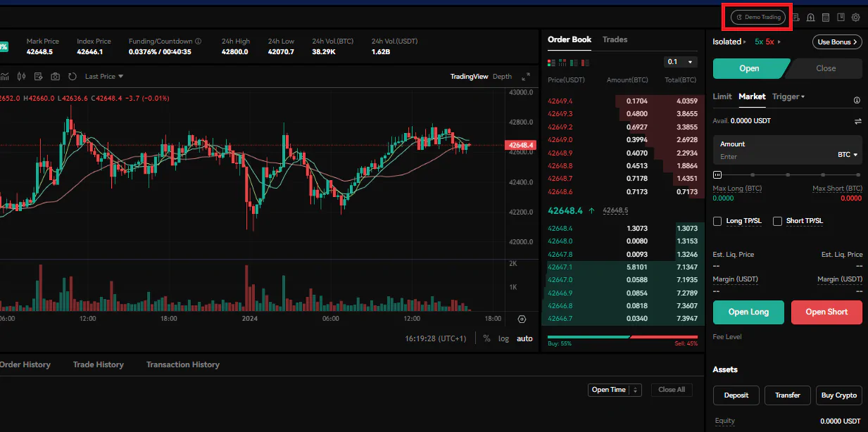Click the transfer arrows beside Avail. balance
868x432 pixels.
coord(858,121)
